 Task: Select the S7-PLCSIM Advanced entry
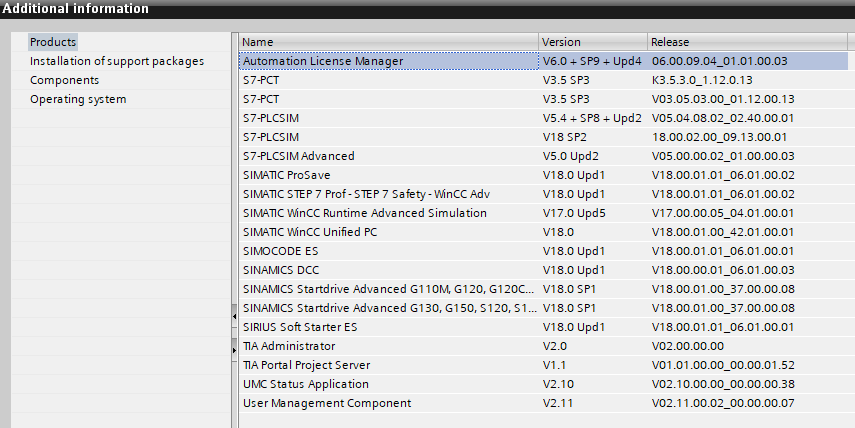click(x=298, y=156)
